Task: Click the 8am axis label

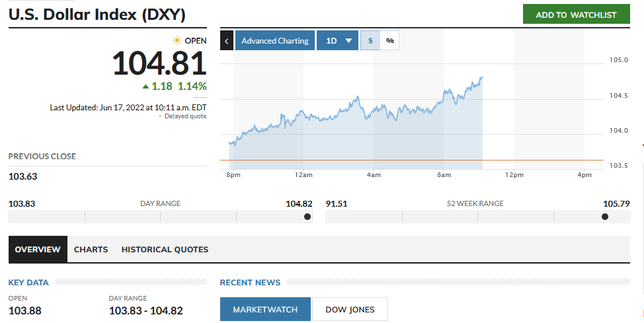Action: coord(444,175)
